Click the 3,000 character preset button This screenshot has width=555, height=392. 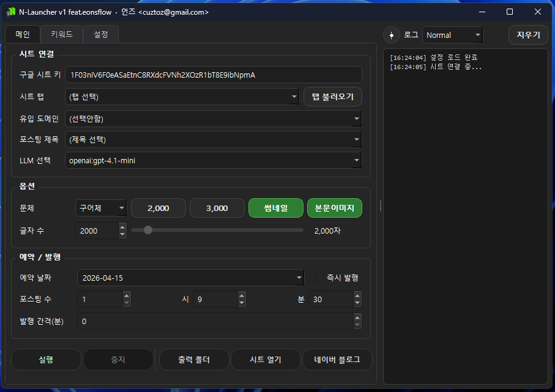pos(217,208)
